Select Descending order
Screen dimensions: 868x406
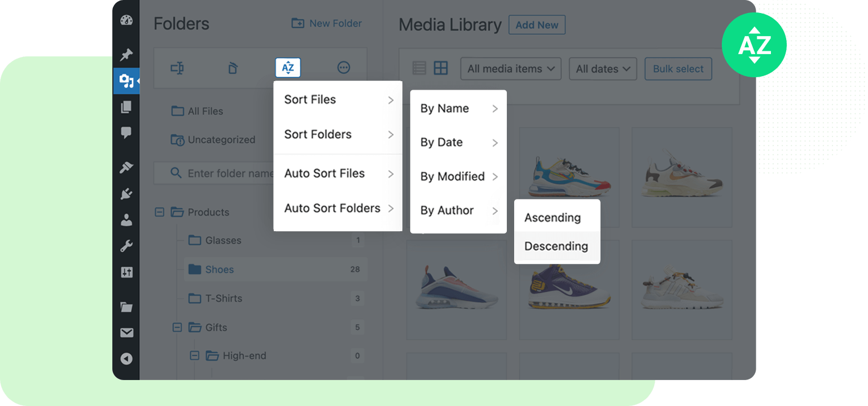[x=557, y=246]
